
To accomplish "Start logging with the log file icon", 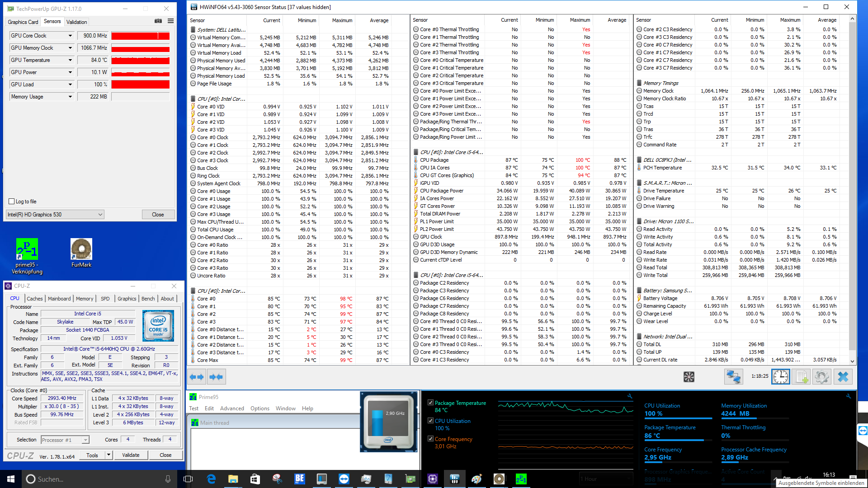I will 801,377.
